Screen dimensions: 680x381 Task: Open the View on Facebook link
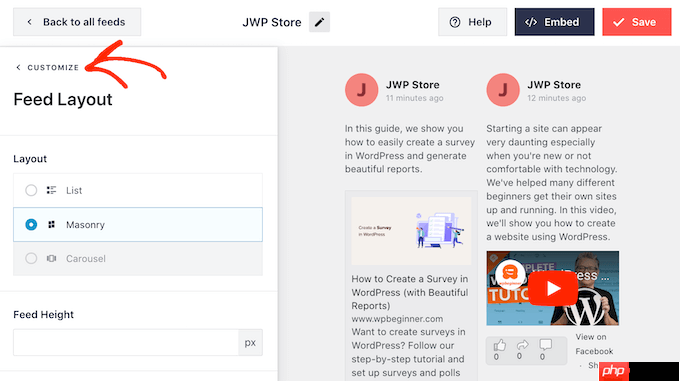pyautogui.click(x=594, y=344)
